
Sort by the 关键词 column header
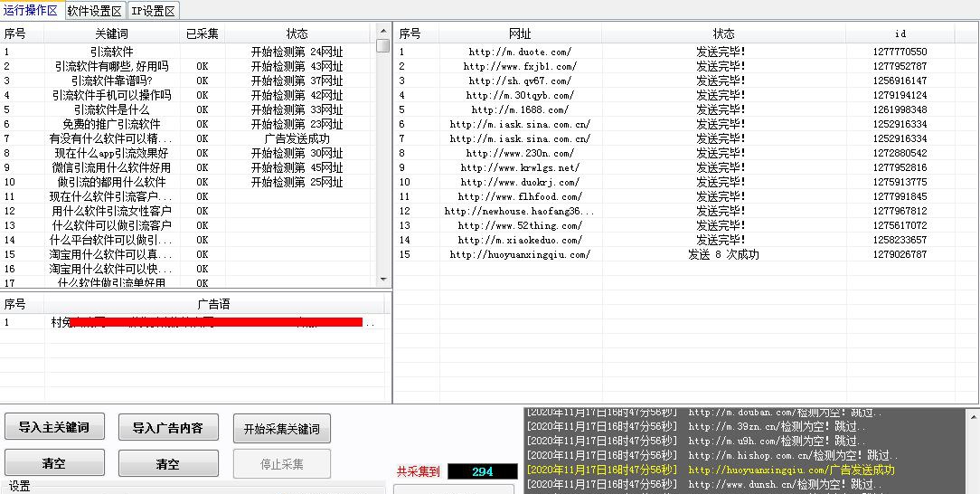pos(112,33)
